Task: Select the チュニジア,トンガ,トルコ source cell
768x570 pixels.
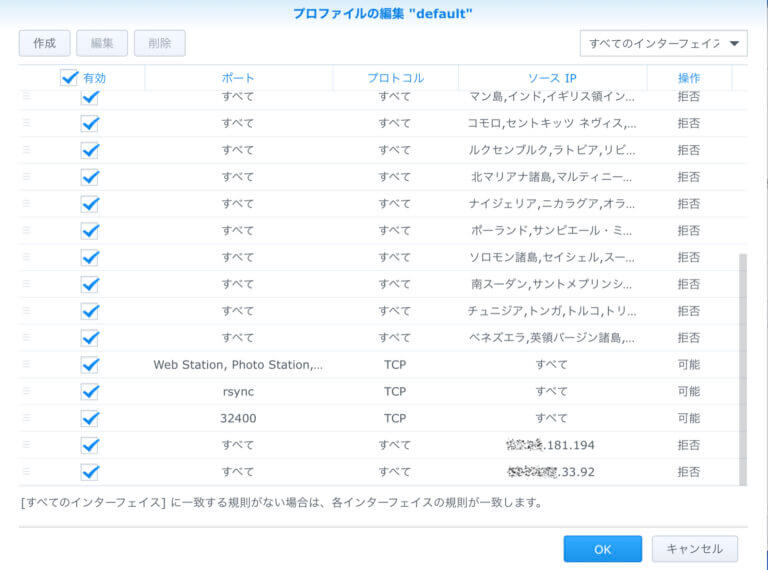Action: [552, 311]
